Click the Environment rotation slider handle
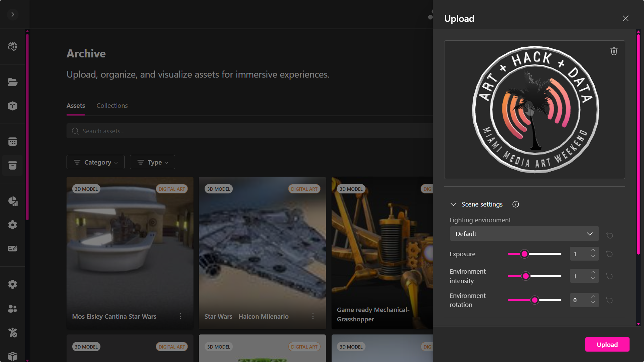Screen dimensions: 644x362 coord(534,300)
